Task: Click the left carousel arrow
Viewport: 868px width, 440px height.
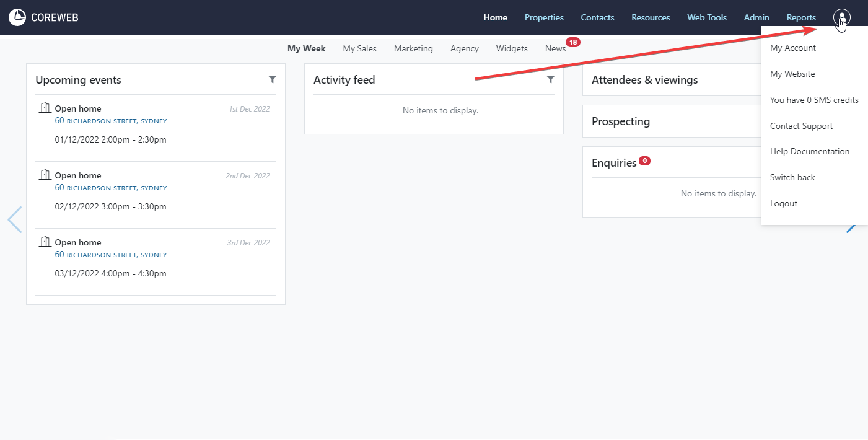Action: [14, 220]
